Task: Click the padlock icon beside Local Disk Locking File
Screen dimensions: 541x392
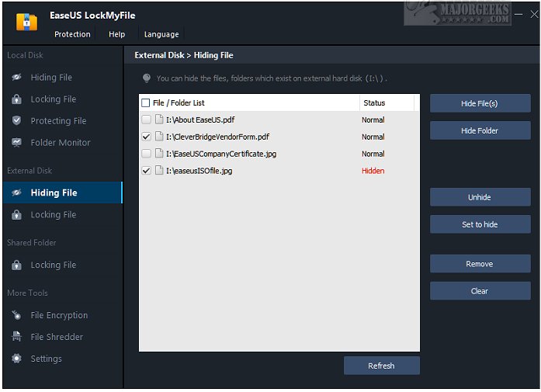Action: pyautogui.click(x=16, y=99)
